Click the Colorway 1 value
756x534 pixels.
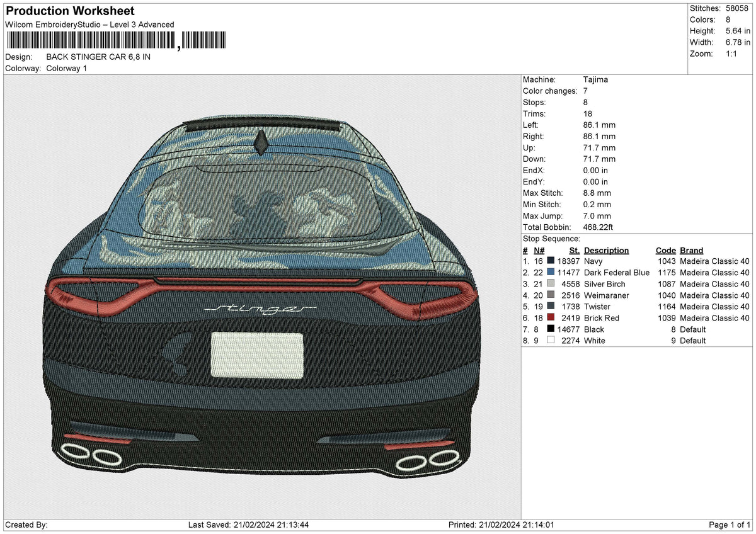[x=67, y=68]
